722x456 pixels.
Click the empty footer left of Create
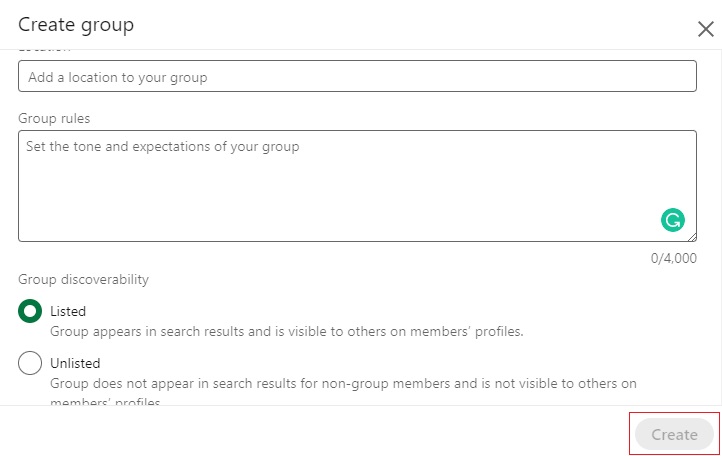[314, 432]
